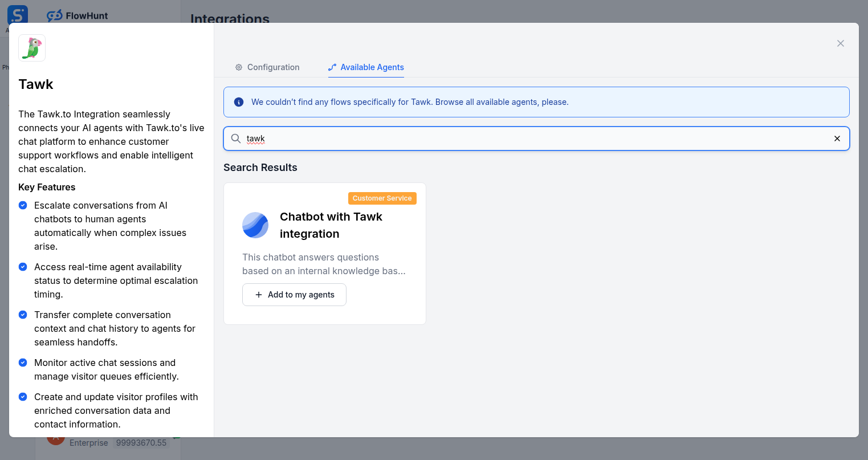Click the Tawk parrot integration icon

click(31, 48)
